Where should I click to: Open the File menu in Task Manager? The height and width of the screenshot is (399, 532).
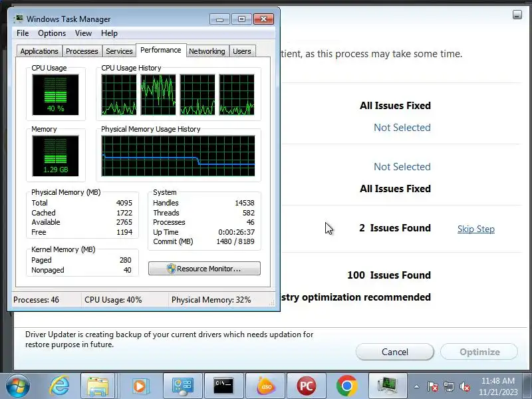pyautogui.click(x=23, y=33)
